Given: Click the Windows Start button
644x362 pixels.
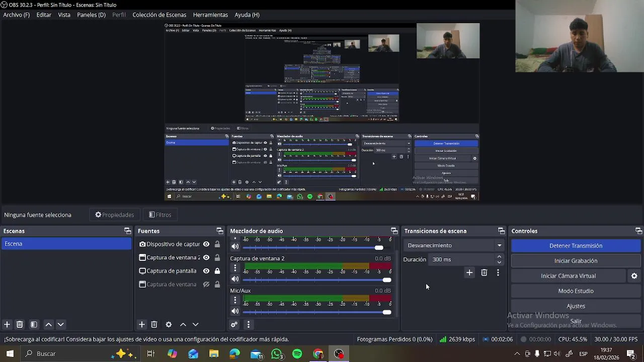Looking at the screenshot, I should 10,354.
